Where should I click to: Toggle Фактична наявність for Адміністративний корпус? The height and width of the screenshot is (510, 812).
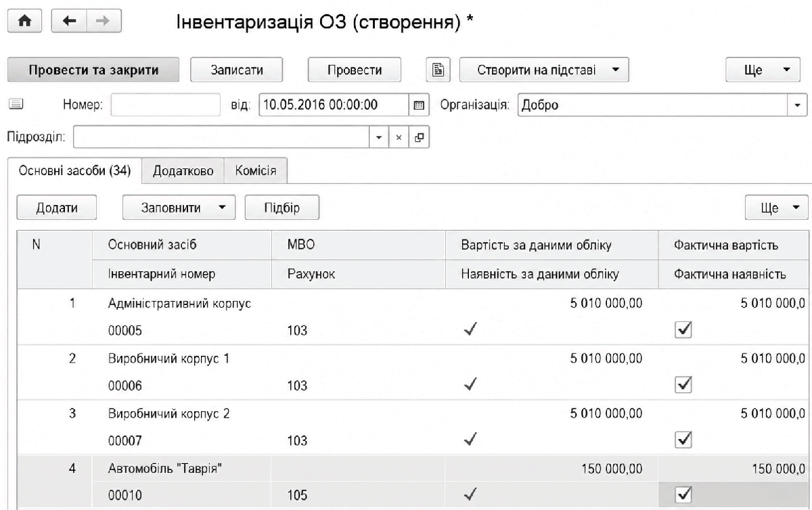(684, 329)
